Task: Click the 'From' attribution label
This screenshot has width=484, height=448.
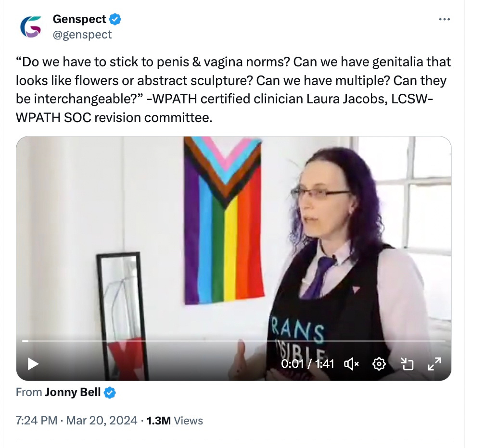Action: pyautogui.click(x=29, y=392)
